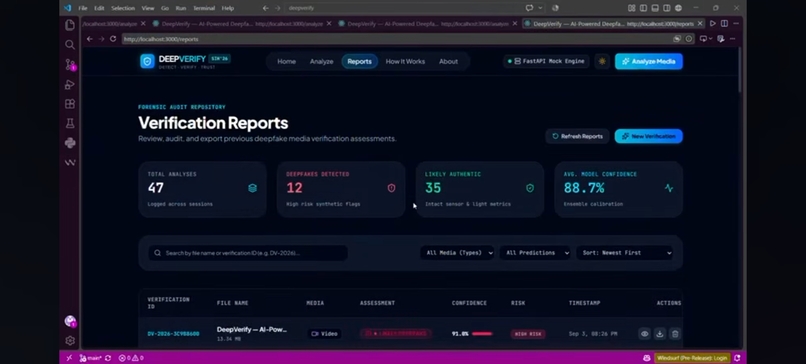806x364 pixels.
Task: Delete the DV-2026-3C9B8600 report
Action: (675, 334)
